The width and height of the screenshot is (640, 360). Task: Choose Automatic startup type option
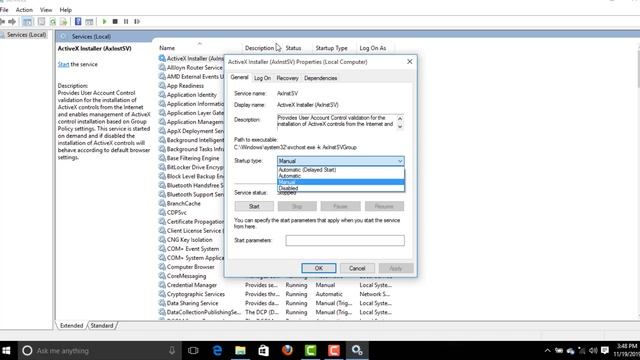(341, 176)
